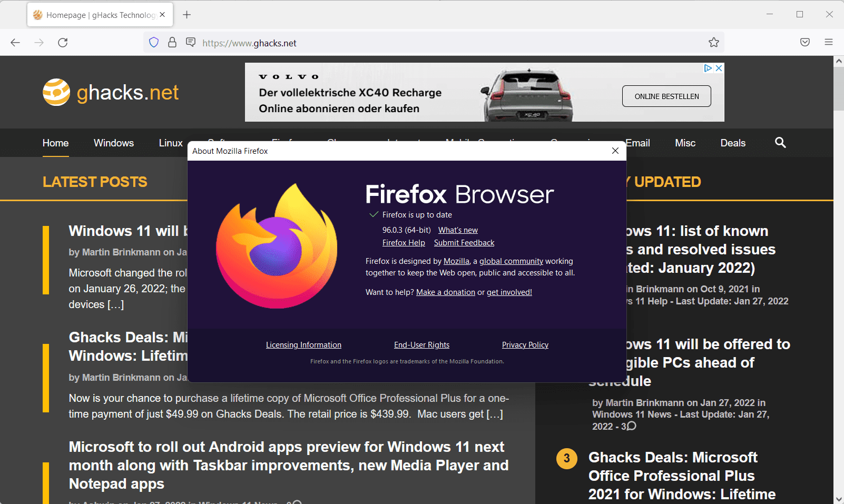Open the ghacks site search magnifier
The image size is (844, 504).
(780, 142)
